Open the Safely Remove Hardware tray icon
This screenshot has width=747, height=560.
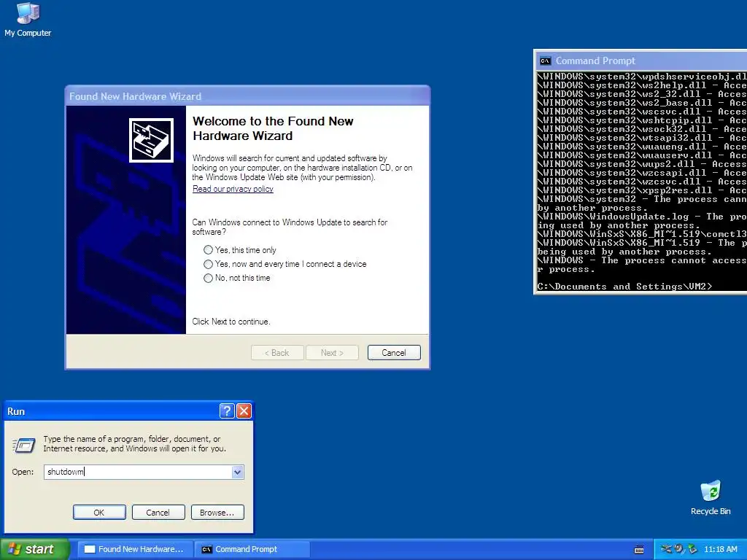coord(692,549)
